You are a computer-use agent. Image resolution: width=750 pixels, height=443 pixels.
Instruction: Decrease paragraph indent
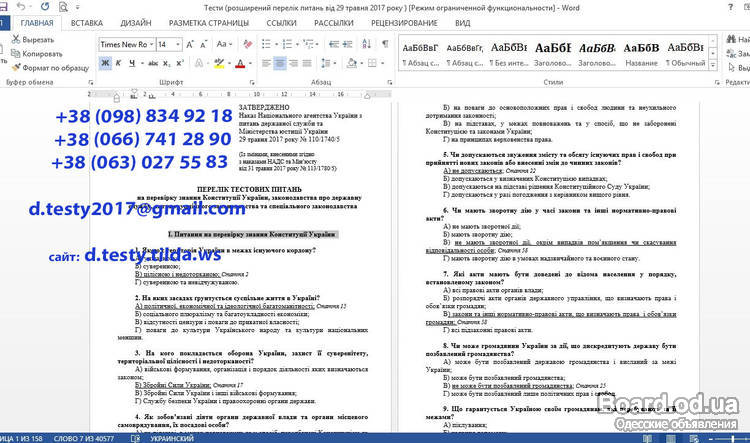pos(334,44)
